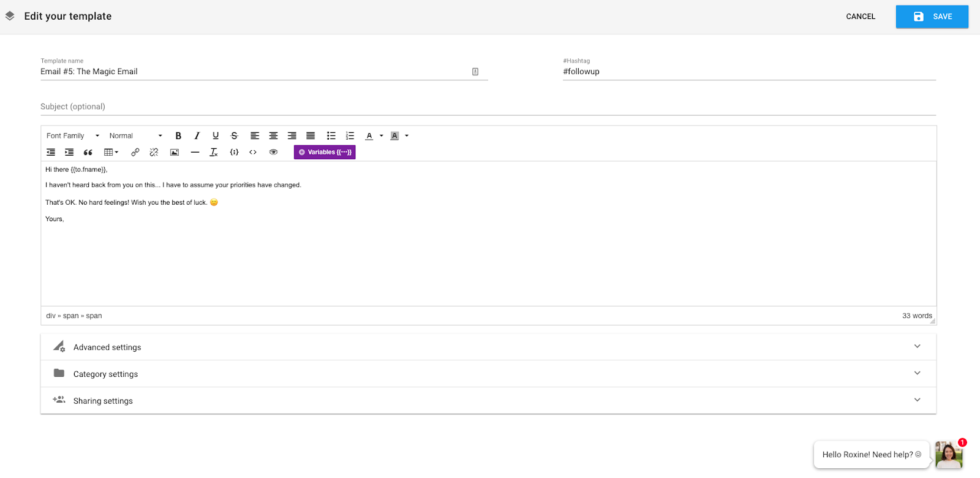Expand Advanced settings
This screenshot has width=980, height=478.
click(488, 347)
